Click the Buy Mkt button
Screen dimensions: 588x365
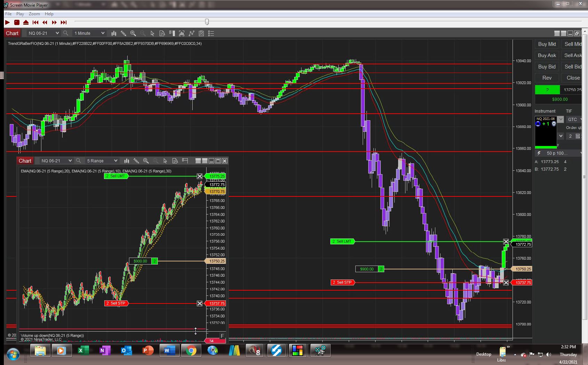(x=547, y=44)
